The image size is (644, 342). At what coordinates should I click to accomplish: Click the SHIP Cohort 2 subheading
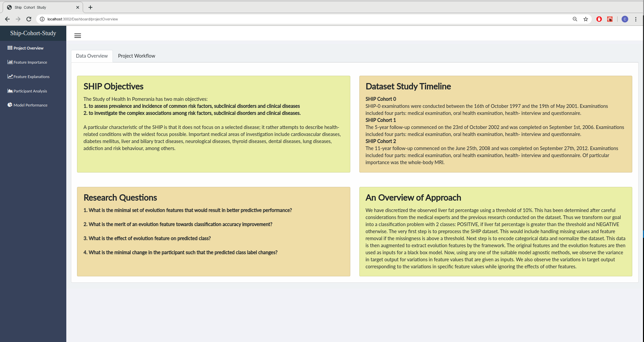[x=381, y=141]
